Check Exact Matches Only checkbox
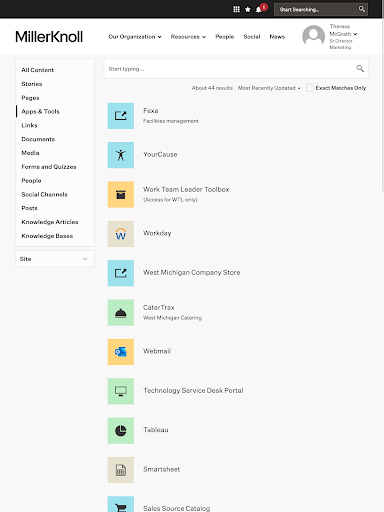This screenshot has width=384, height=512. pyautogui.click(x=310, y=88)
